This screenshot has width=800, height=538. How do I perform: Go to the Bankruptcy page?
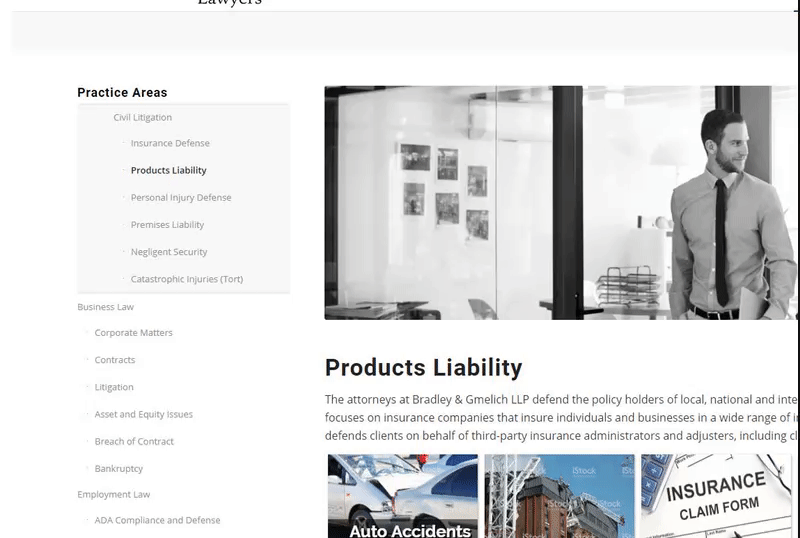pyautogui.click(x=118, y=469)
